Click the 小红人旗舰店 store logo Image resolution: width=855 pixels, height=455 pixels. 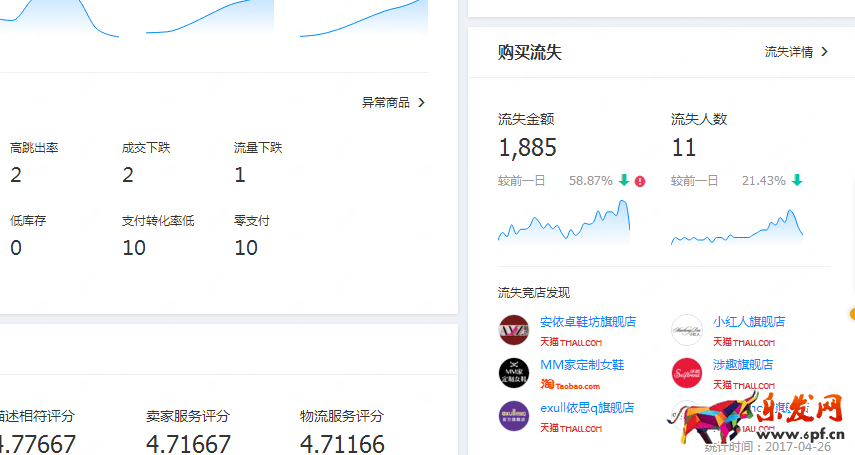pyautogui.click(x=686, y=330)
